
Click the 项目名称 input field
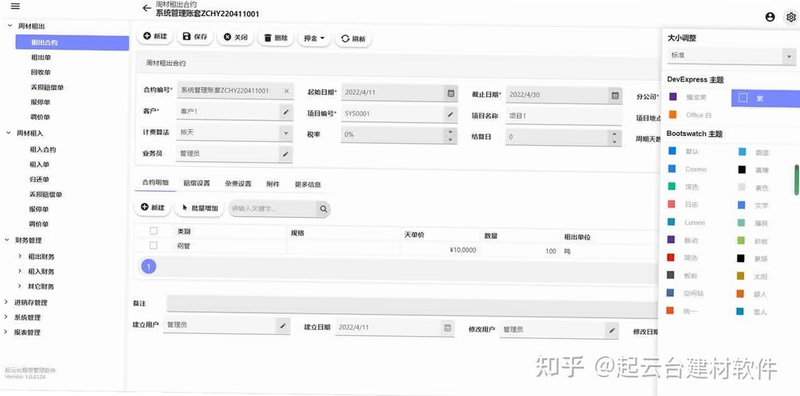click(x=564, y=116)
